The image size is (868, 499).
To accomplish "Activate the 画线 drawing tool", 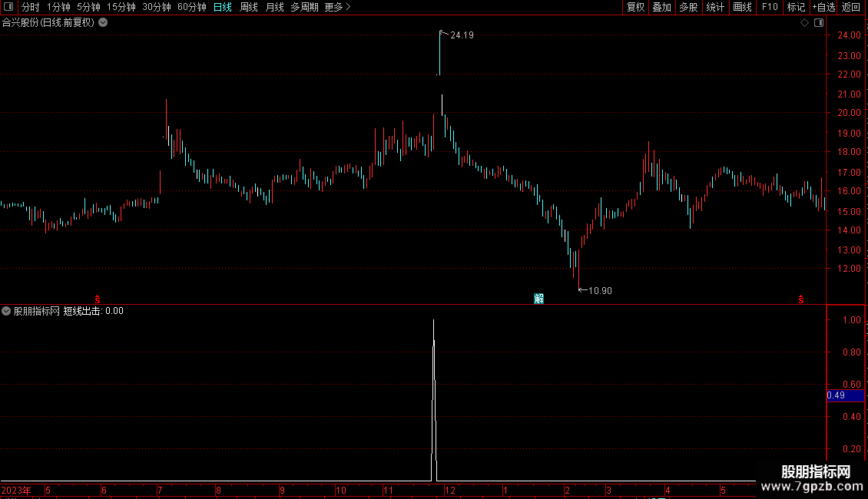I will pyautogui.click(x=742, y=7).
